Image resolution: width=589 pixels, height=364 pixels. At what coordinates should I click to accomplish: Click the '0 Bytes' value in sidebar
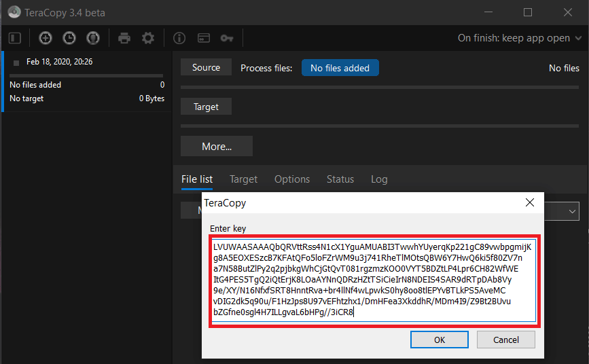point(151,98)
